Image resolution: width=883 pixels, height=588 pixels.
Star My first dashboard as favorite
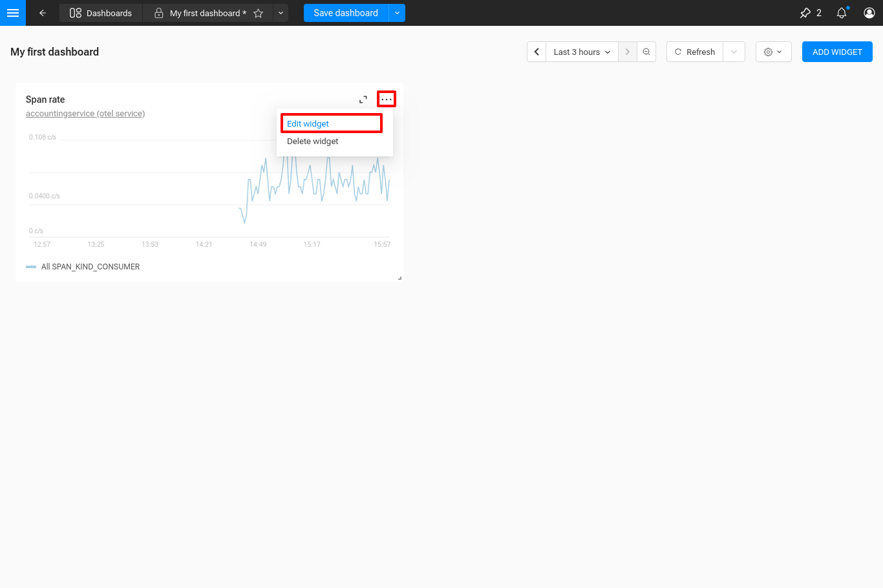(259, 14)
